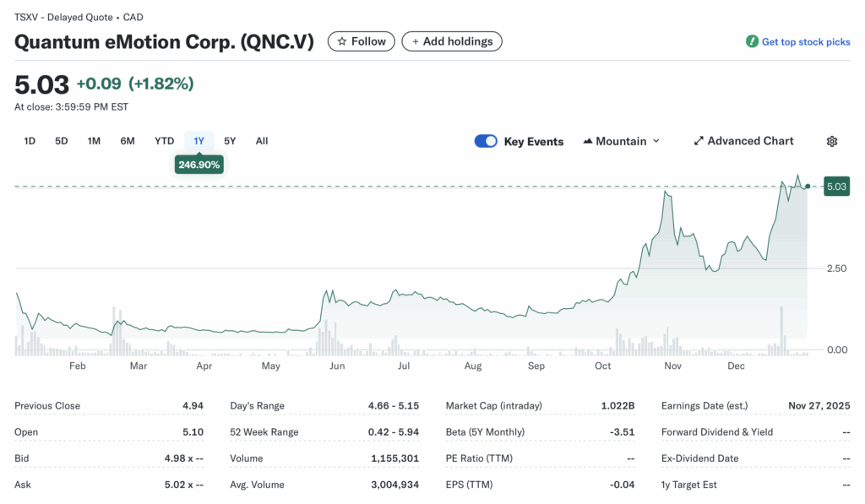Click the 246.90% return badge

pyautogui.click(x=199, y=164)
